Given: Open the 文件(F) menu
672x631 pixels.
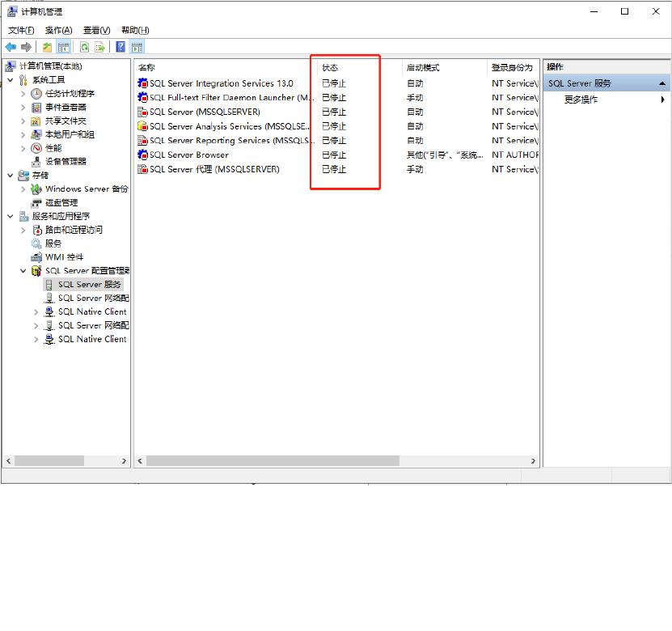Looking at the screenshot, I should click(x=21, y=30).
